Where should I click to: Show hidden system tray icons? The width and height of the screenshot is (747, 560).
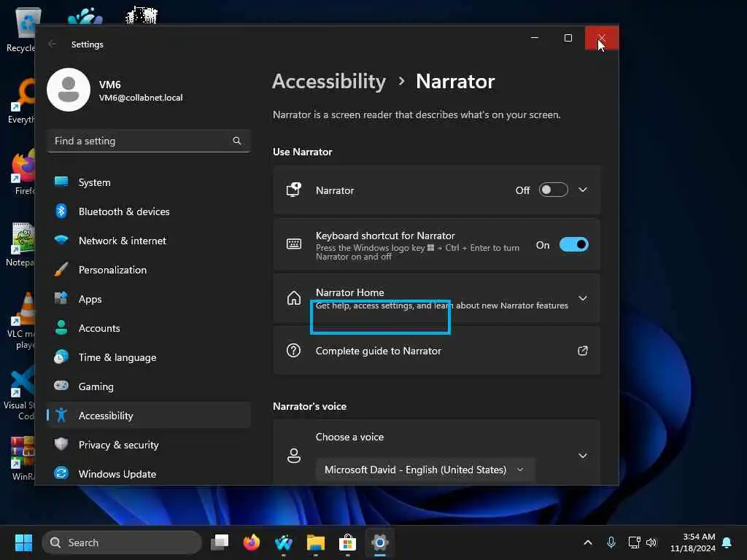click(588, 542)
